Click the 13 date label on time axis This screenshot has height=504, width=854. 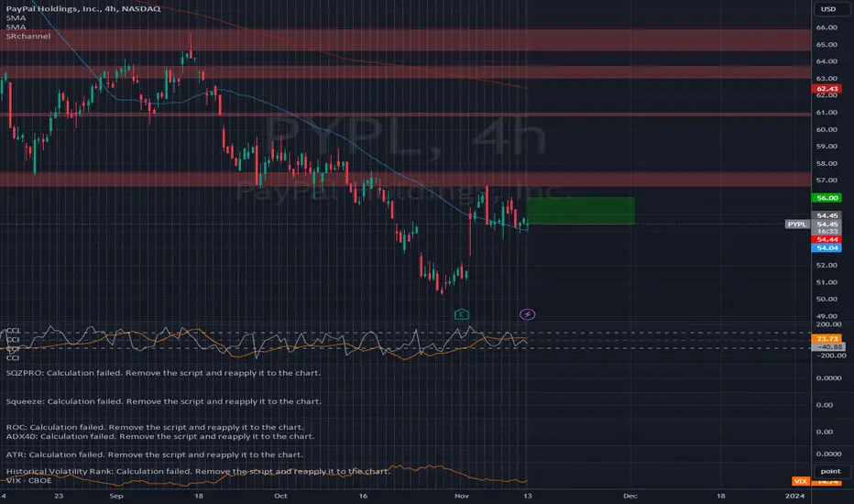(x=527, y=496)
